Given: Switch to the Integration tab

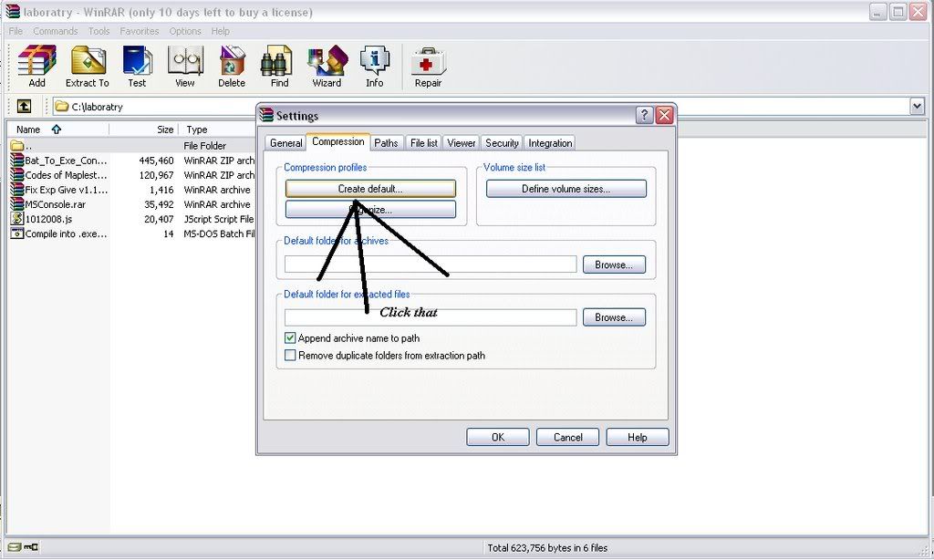Looking at the screenshot, I should click(x=550, y=143).
